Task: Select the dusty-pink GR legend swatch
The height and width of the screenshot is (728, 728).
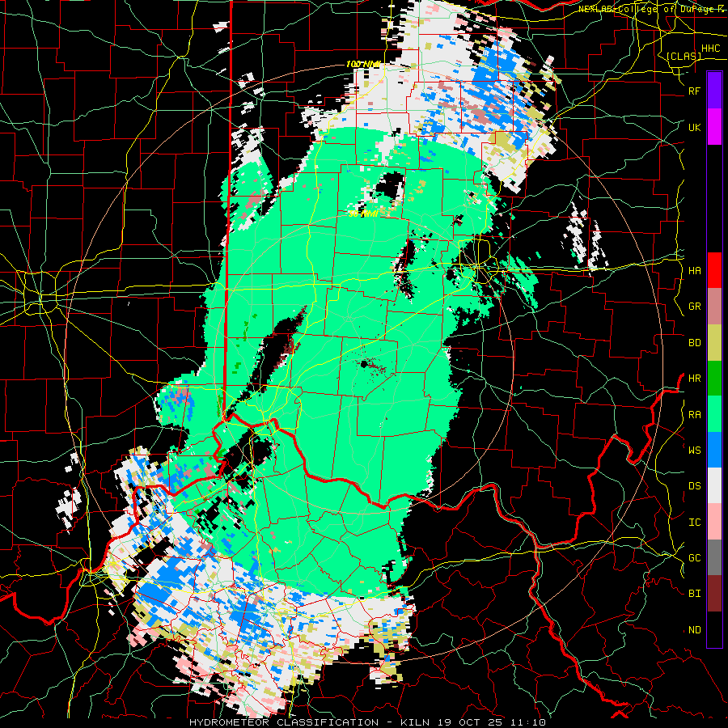Action: click(714, 307)
